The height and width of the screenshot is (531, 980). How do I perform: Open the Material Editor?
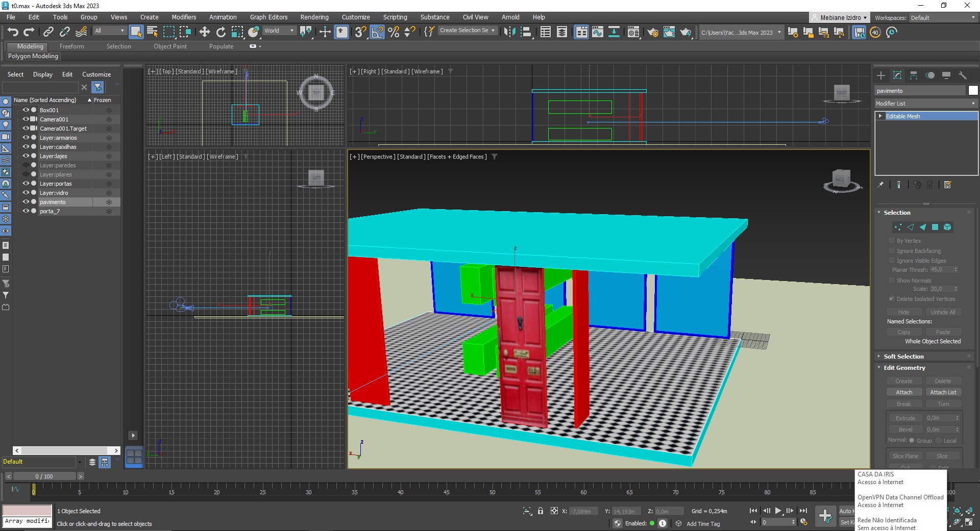click(633, 32)
